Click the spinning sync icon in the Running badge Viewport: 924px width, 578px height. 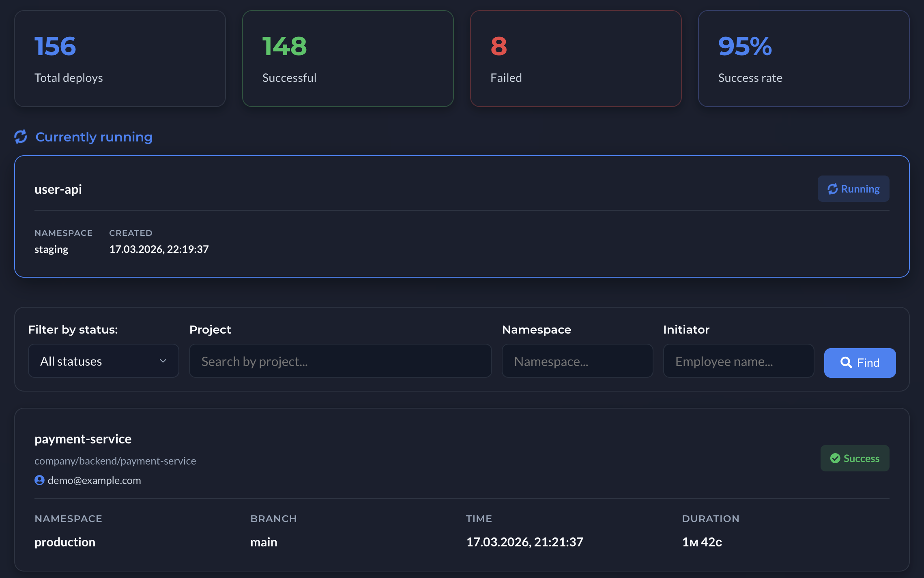pyautogui.click(x=833, y=189)
